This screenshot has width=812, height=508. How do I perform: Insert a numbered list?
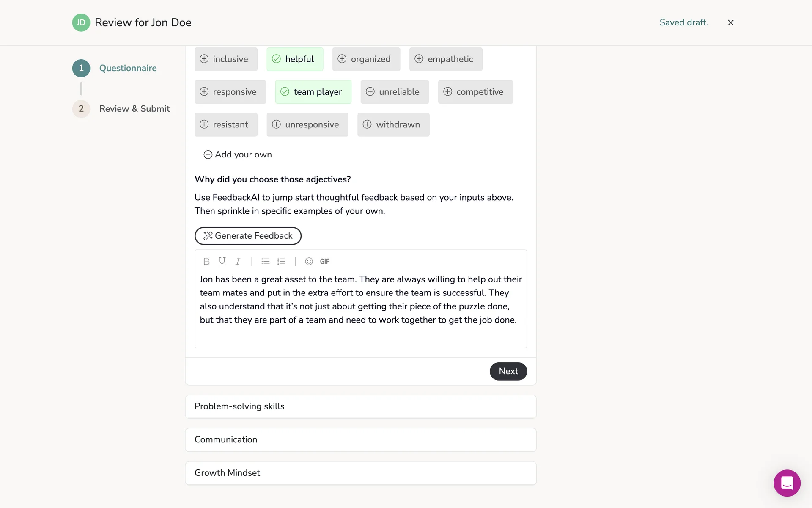(x=281, y=262)
